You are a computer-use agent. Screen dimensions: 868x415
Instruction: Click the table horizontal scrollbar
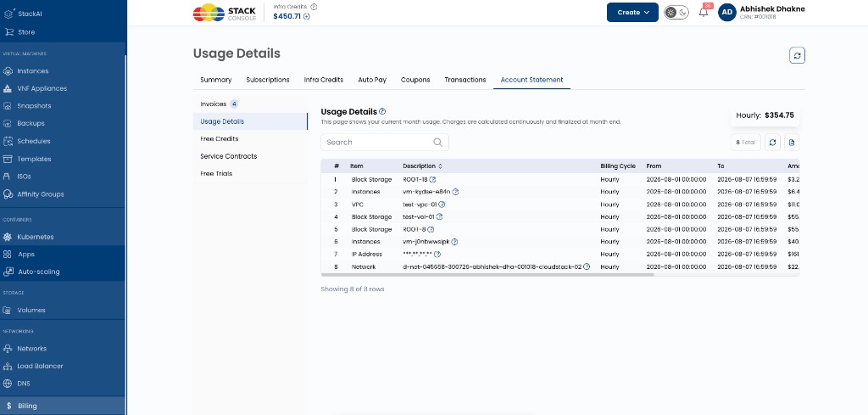(x=487, y=274)
